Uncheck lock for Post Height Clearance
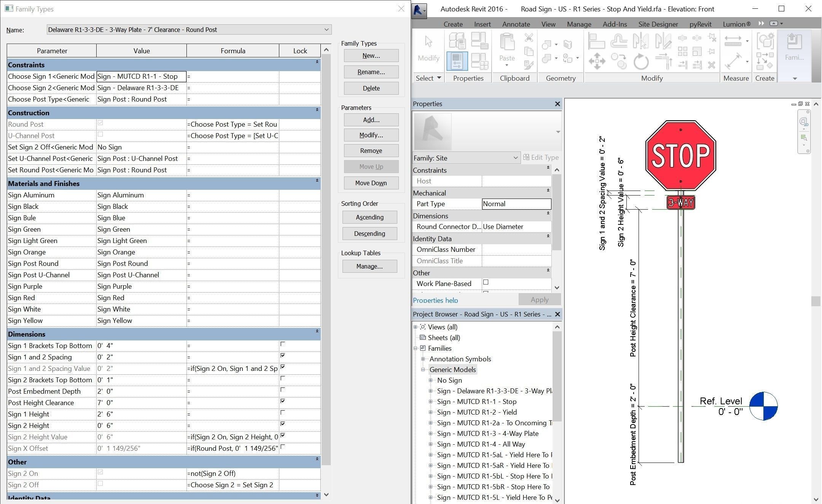 pyautogui.click(x=283, y=401)
